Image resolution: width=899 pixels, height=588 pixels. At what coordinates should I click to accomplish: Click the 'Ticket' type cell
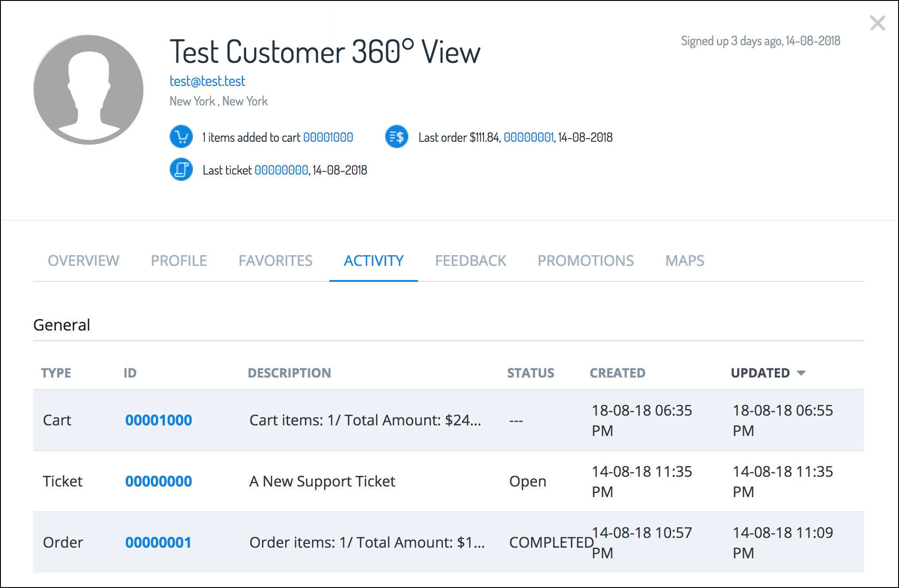(x=63, y=481)
